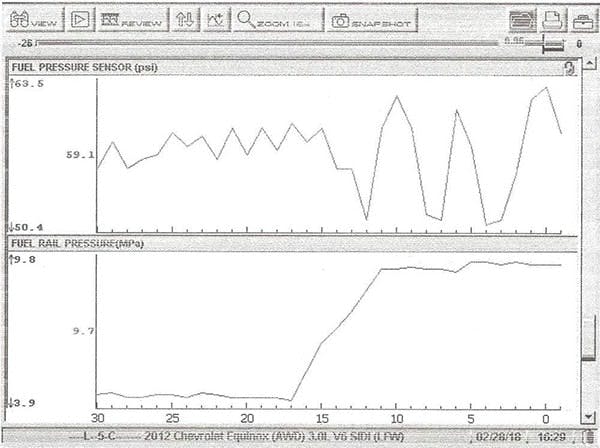This screenshot has width=600, height=448.
Task: Open the graph properties icon
Action: [x=216, y=20]
